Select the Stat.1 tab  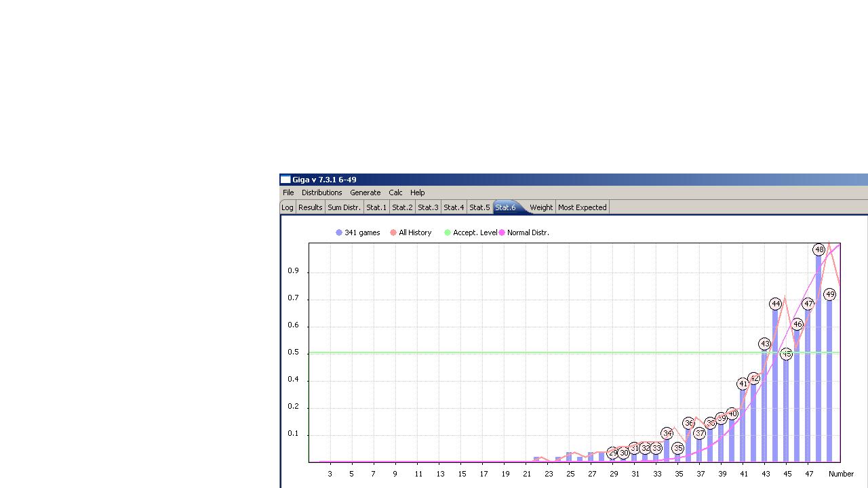(x=376, y=207)
